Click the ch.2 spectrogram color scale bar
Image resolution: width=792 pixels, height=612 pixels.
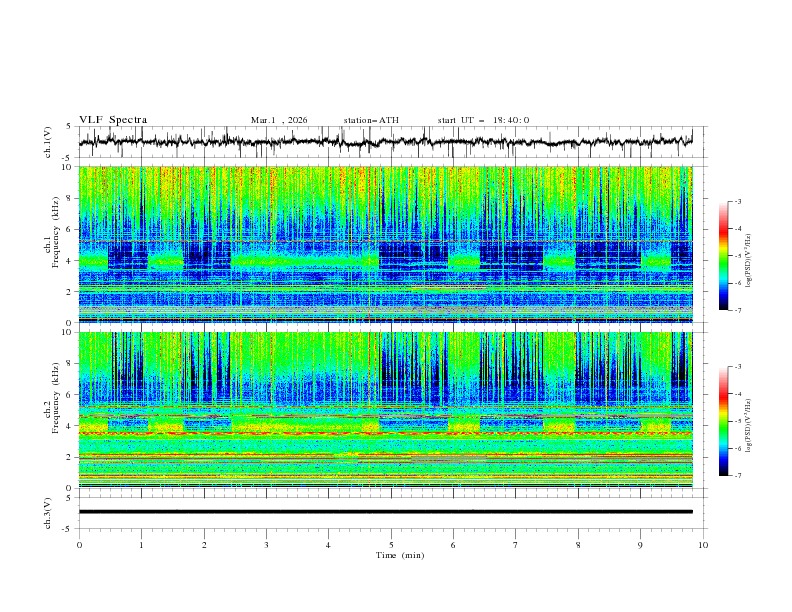tap(723, 421)
